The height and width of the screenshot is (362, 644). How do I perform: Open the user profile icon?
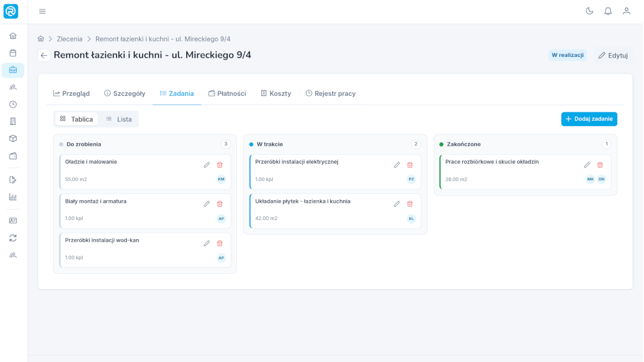click(626, 11)
